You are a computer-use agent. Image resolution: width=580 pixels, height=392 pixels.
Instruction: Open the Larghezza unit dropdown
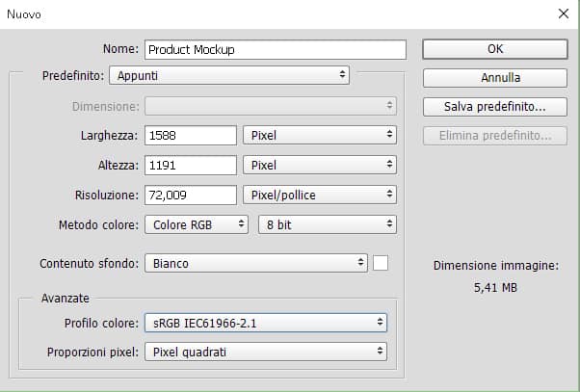(319, 136)
